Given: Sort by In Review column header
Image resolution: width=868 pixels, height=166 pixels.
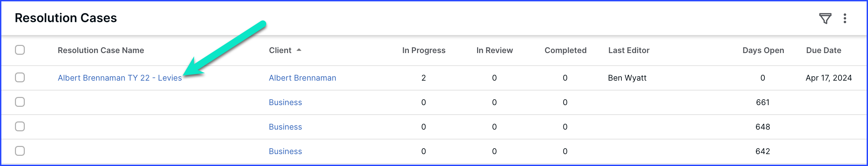Looking at the screenshot, I should click(x=494, y=50).
